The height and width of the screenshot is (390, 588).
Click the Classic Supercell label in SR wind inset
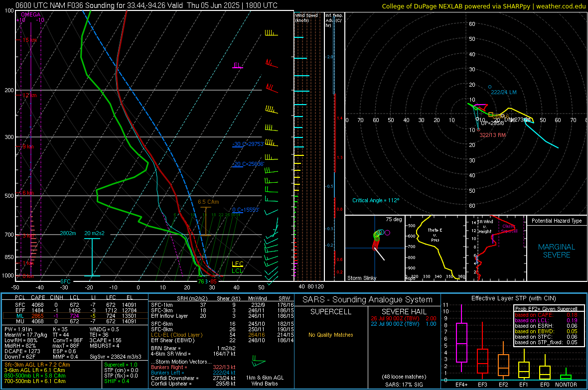pyautogui.click(x=509, y=229)
